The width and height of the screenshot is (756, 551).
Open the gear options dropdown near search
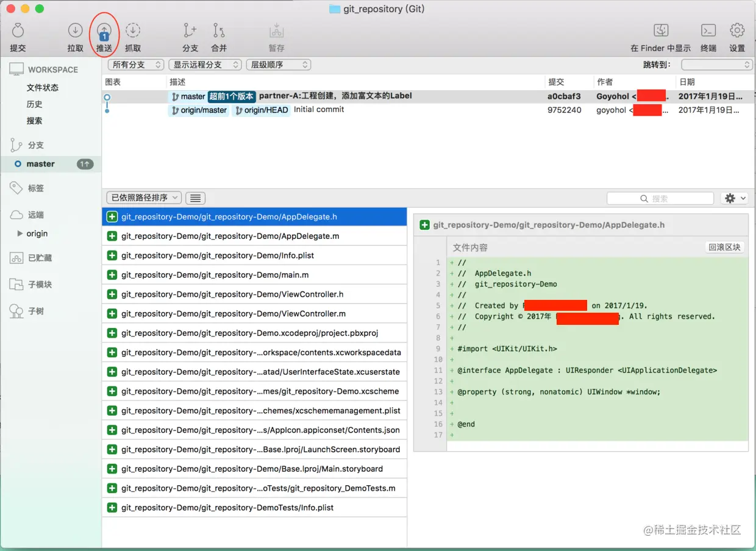point(734,198)
